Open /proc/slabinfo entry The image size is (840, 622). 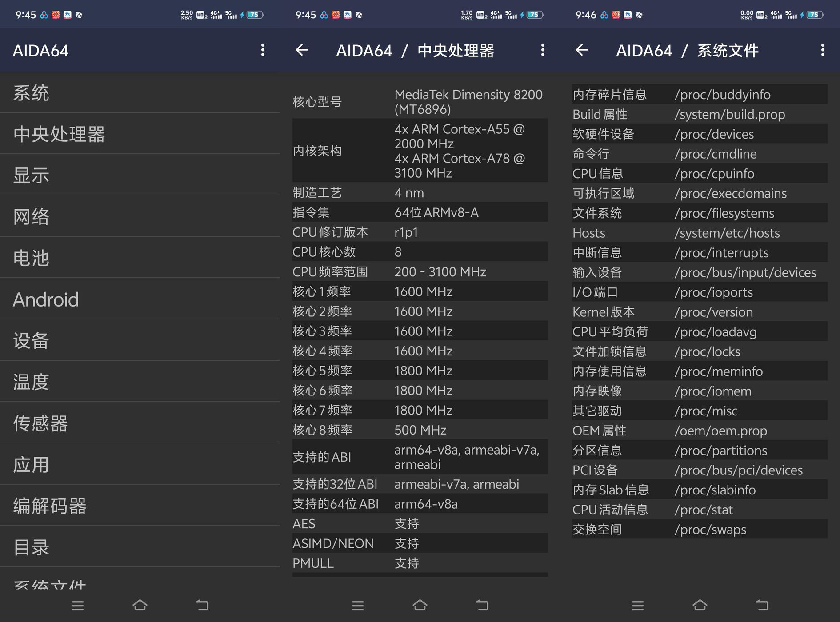click(700, 490)
